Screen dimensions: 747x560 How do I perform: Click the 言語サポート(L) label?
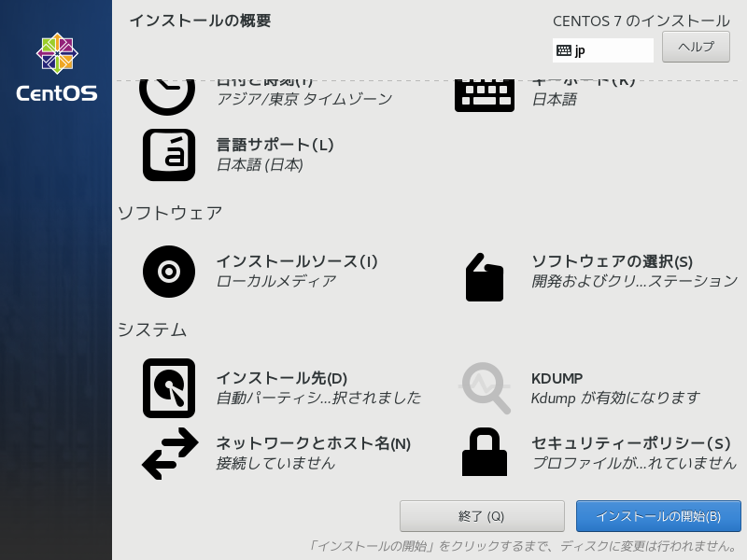pos(275,145)
